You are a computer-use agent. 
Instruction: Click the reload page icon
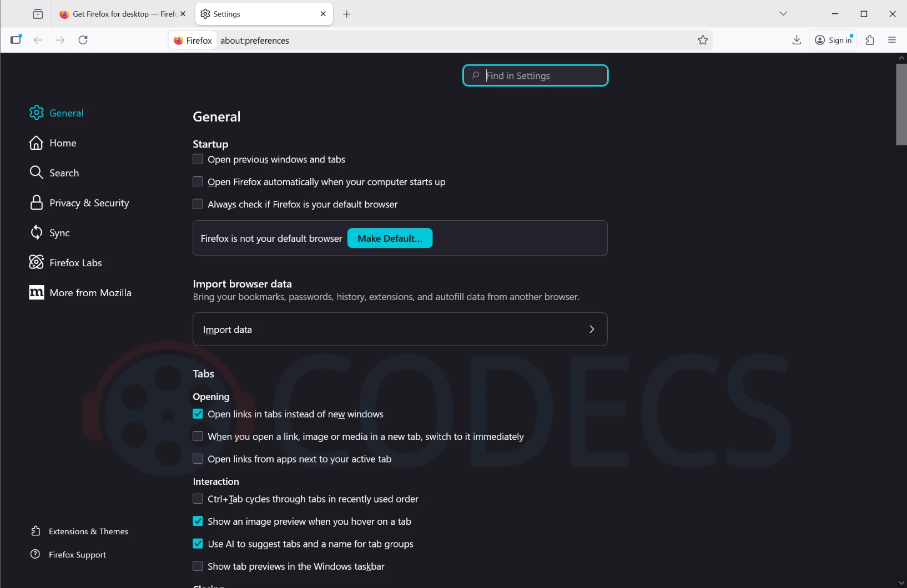(83, 40)
